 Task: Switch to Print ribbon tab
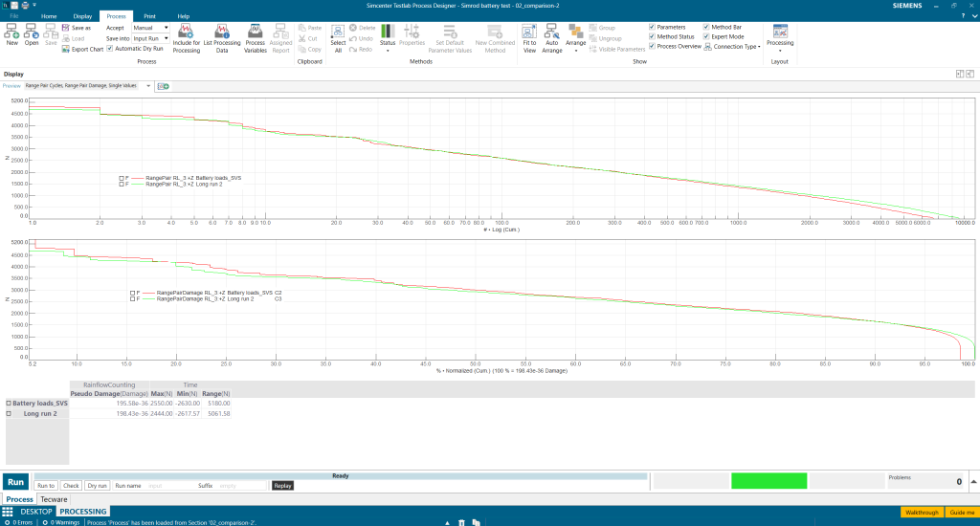click(x=150, y=16)
